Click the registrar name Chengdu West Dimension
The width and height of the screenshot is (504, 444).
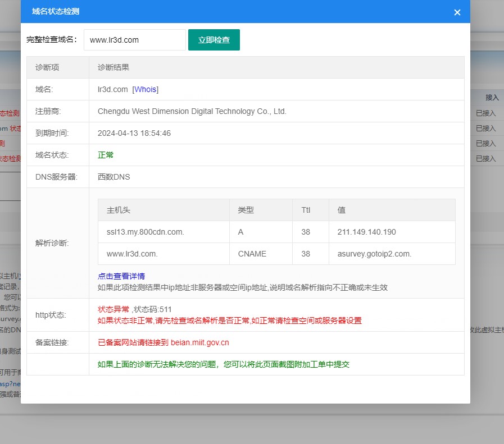192,111
